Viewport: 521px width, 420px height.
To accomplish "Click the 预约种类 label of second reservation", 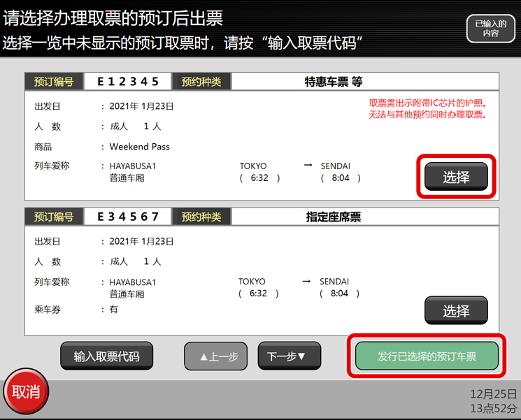I will click(x=201, y=217).
